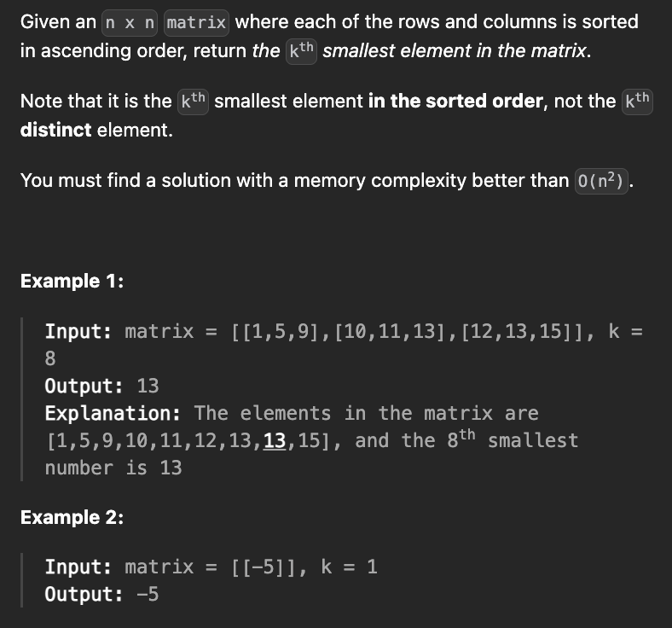Click the bold phrase "in the sorted order"

tap(456, 102)
